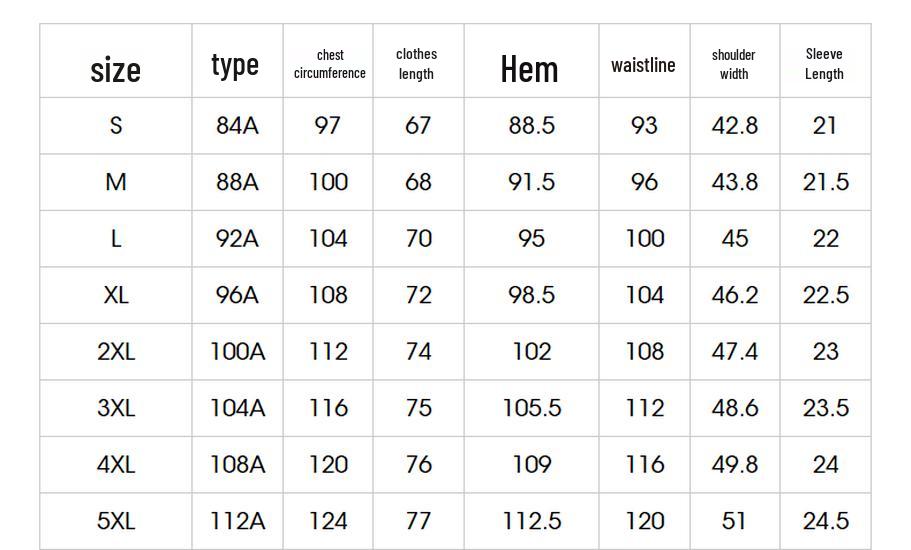This screenshot has height=550, width=911.
Task: Click sleeve length value 24.5
Action: (826, 521)
